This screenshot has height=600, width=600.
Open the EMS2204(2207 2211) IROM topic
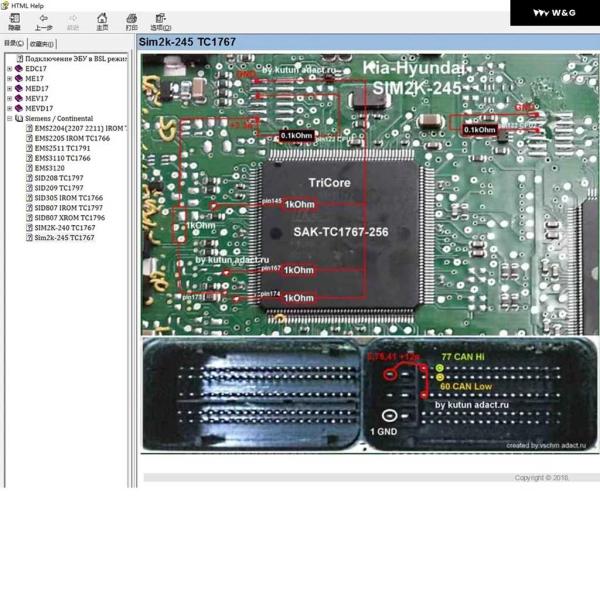click(80, 128)
